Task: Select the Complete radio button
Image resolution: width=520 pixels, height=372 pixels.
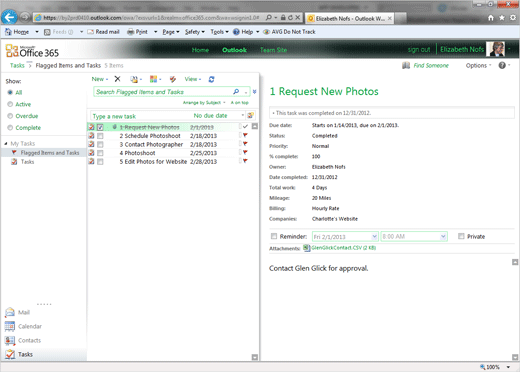Action: pos(10,128)
